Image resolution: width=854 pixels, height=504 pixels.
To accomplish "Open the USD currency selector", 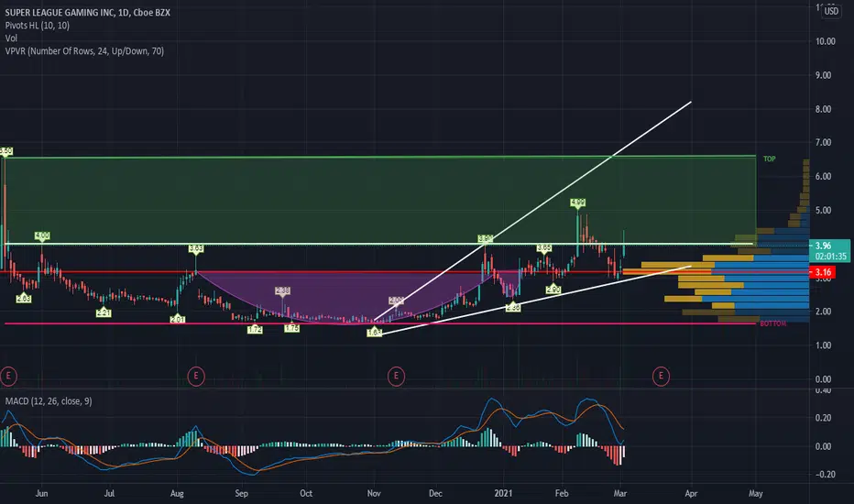I will (831, 11).
